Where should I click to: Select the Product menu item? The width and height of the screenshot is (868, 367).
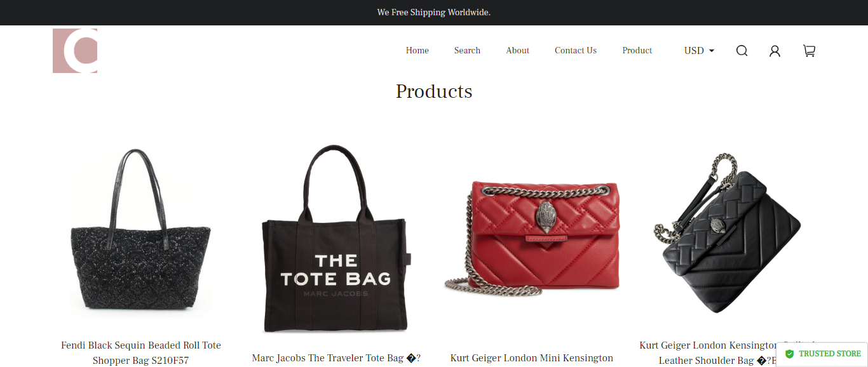[x=637, y=51]
